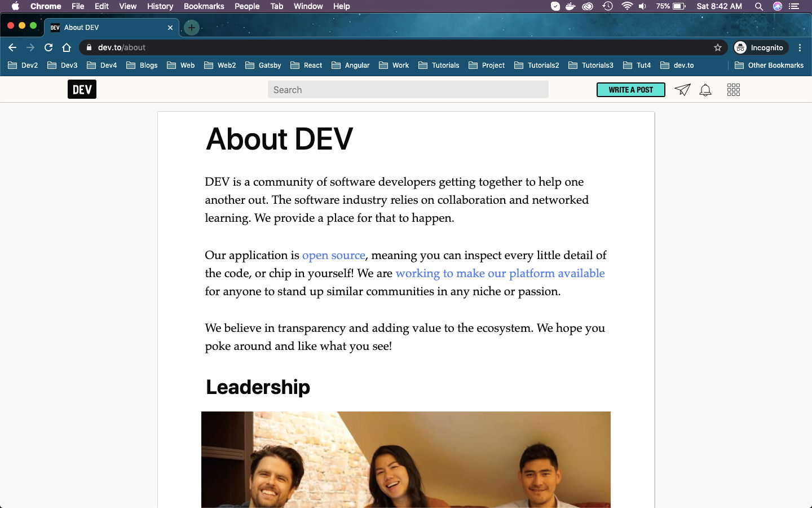Viewport: 812px width, 508px height.
Task: Open the Window menu
Action: click(308, 6)
